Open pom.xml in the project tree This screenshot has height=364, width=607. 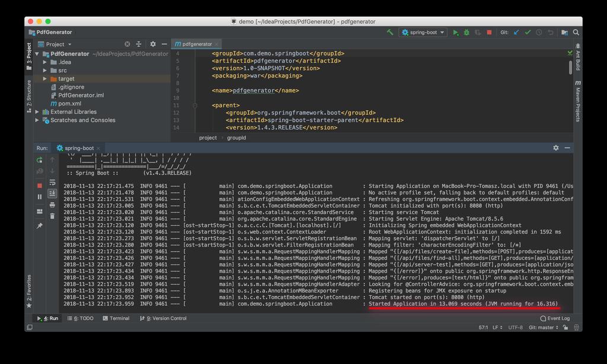[66, 103]
